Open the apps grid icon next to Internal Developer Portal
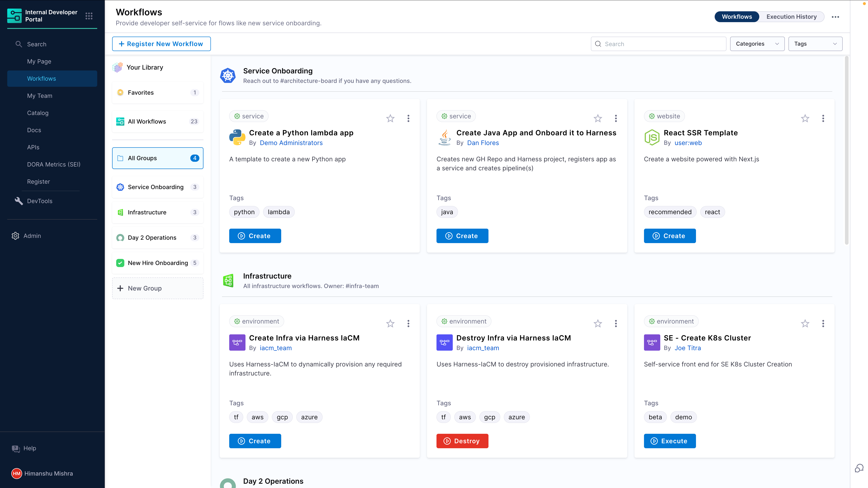 89,16
